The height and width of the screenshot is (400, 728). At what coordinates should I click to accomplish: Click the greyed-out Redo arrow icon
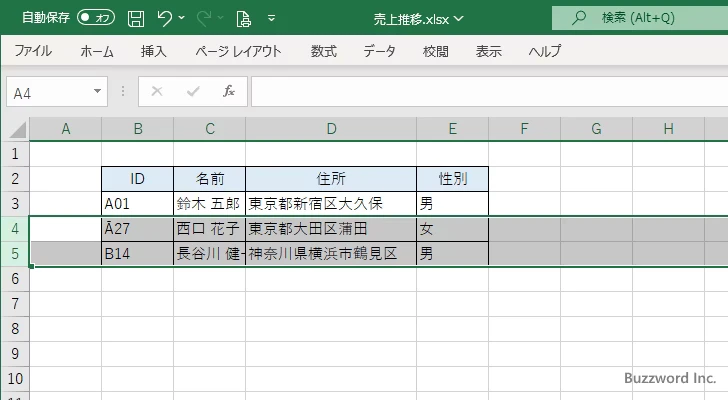tap(204, 18)
